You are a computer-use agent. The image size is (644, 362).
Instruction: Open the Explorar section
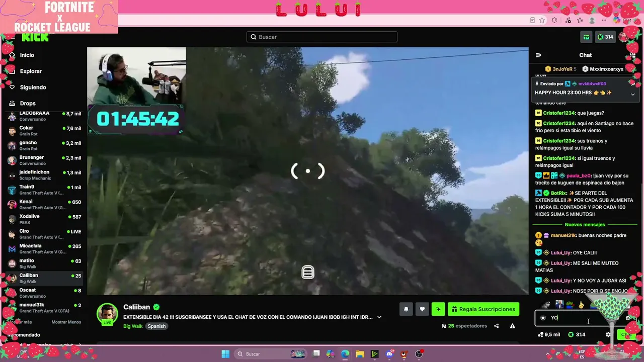pos(31,71)
